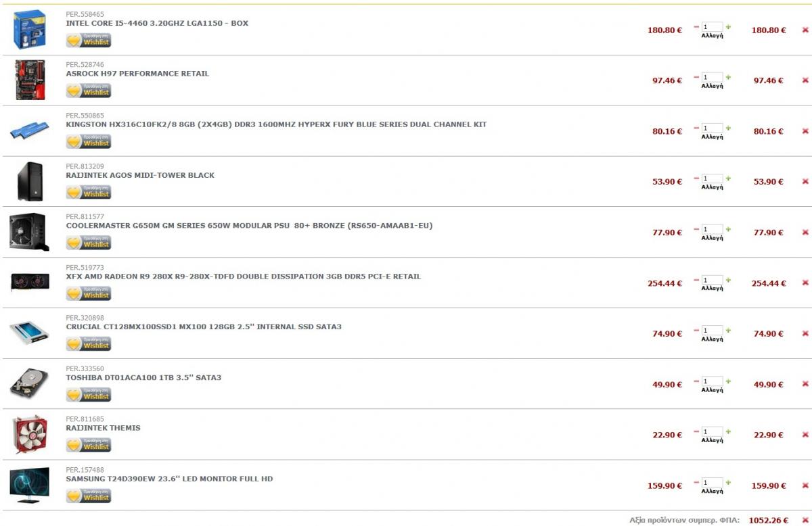The width and height of the screenshot is (812, 526).
Task: Add ASRock H97 Performance to Wishlist
Action: tap(89, 91)
